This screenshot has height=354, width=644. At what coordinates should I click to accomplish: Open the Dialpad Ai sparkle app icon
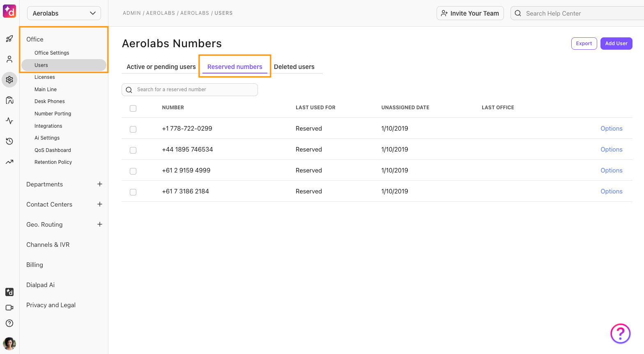pos(9,292)
